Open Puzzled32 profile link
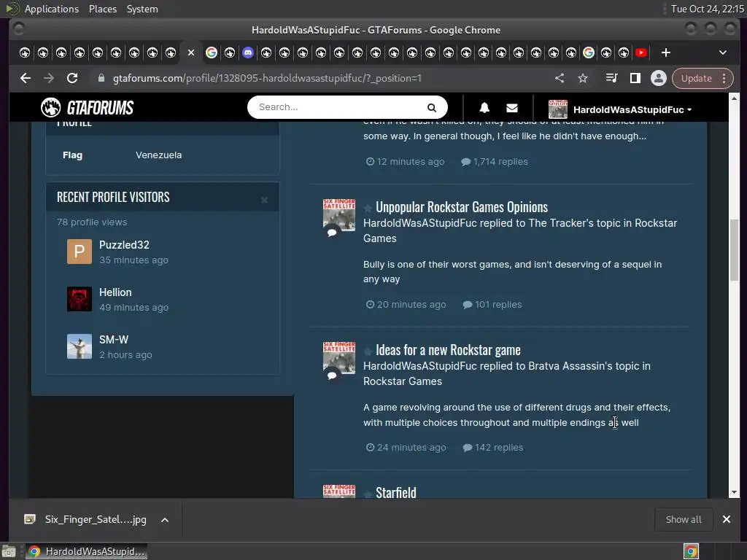 coord(124,245)
